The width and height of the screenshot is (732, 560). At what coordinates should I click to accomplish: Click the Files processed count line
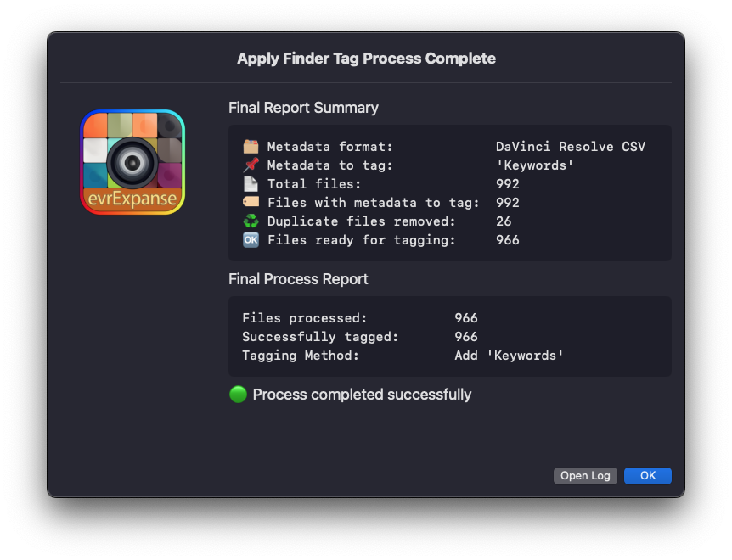(x=360, y=318)
